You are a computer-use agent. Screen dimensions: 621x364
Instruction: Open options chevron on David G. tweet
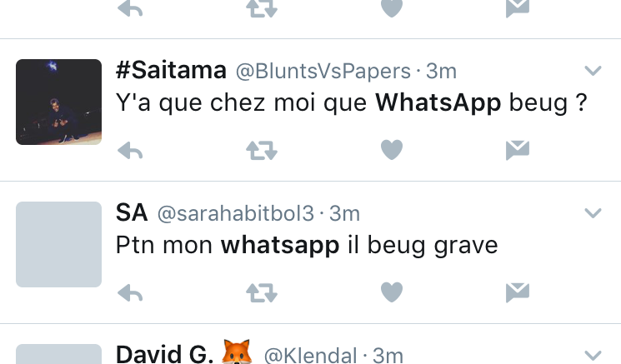593,356
